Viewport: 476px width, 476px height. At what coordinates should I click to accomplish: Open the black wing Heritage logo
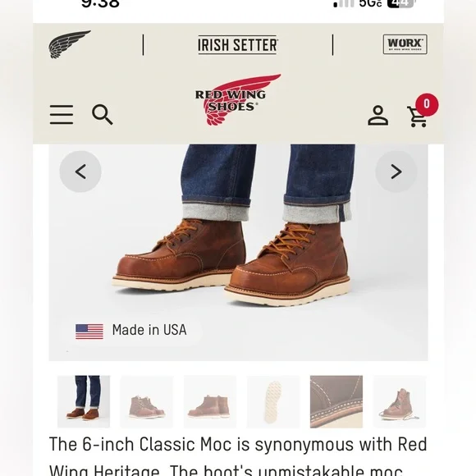(70, 44)
